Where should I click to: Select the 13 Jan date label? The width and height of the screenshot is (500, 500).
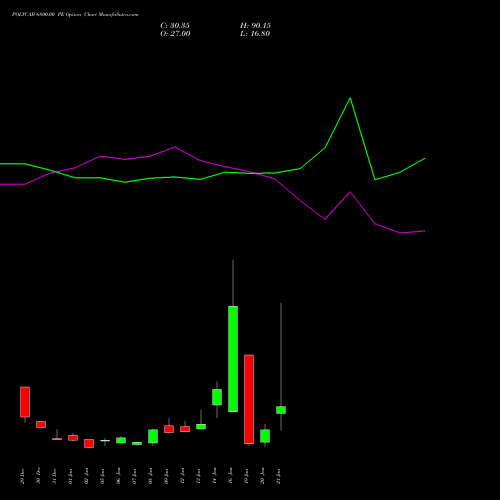tap(198, 476)
